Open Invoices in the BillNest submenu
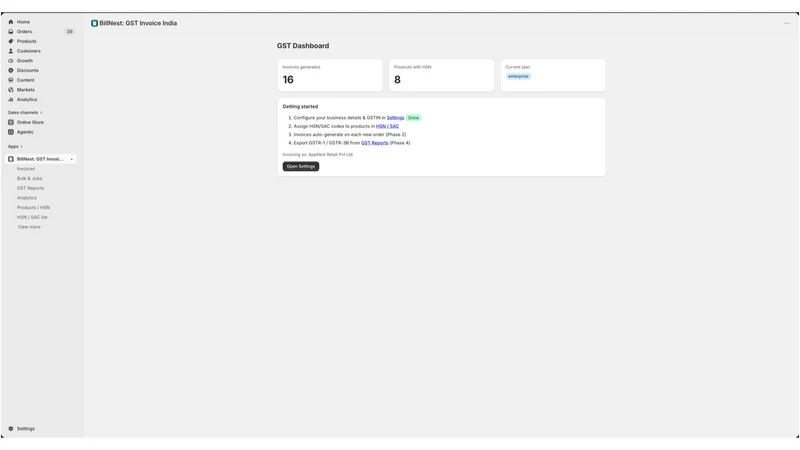 pyautogui.click(x=26, y=169)
